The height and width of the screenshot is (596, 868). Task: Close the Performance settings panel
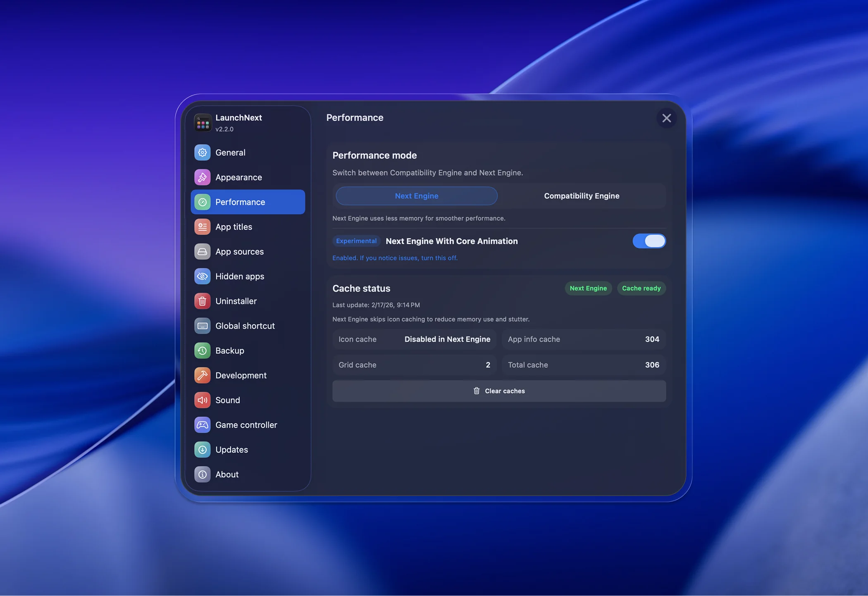click(666, 118)
